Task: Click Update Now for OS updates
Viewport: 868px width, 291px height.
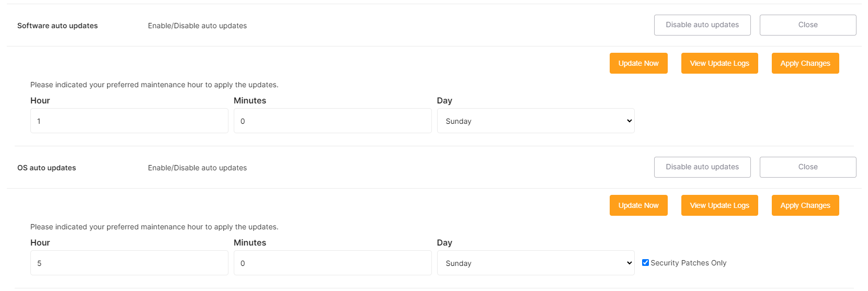Action: [x=638, y=205]
